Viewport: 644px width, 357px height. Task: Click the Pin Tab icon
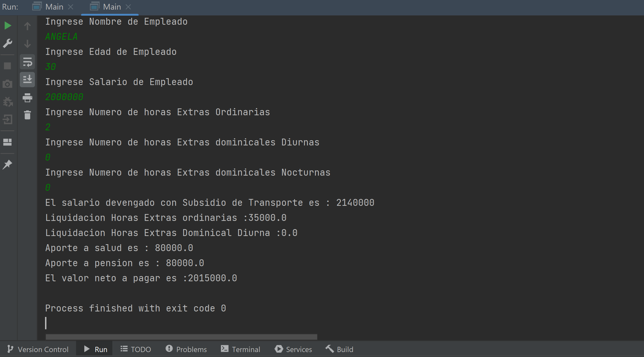(x=8, y=164)
